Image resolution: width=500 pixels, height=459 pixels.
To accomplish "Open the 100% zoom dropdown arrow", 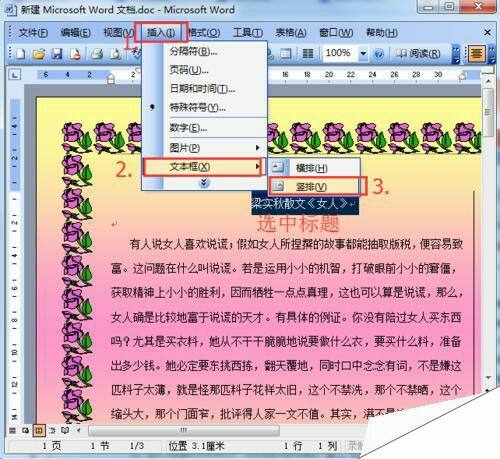I will pyautogui.click(x=363, y=53).
